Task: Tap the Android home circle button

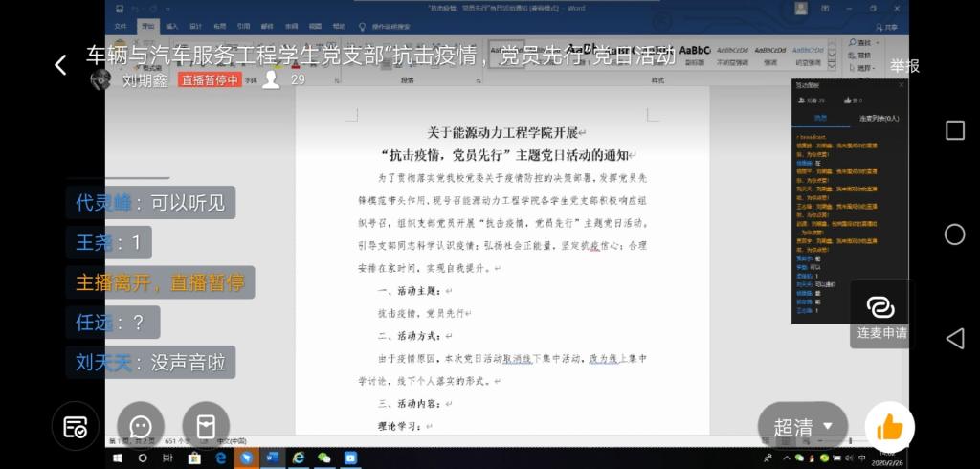Action: pyautogui.click(x=954, y=234)
